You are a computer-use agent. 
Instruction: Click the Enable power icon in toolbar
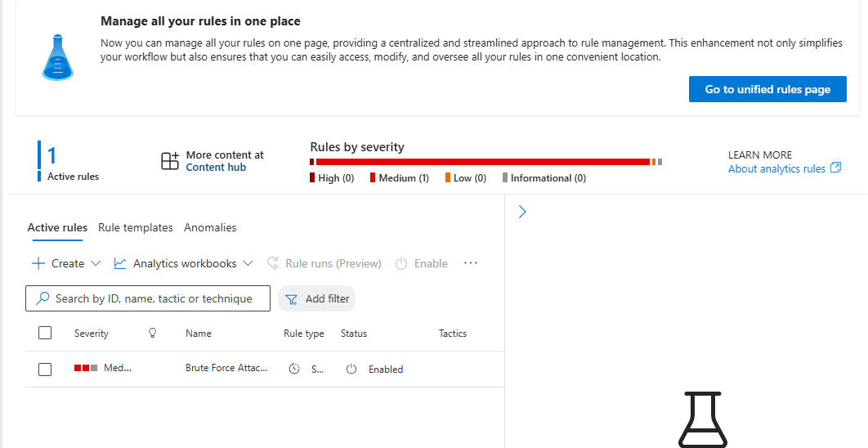(x=401, y=263)
